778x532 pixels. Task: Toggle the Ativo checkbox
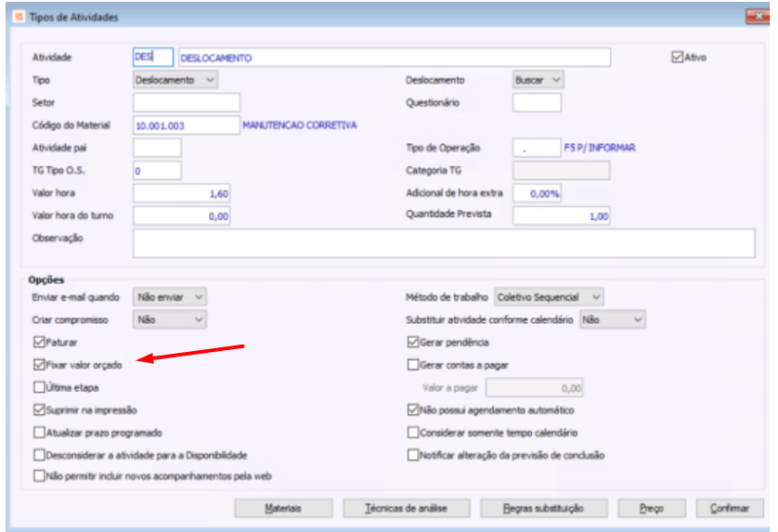coord(677,57)
